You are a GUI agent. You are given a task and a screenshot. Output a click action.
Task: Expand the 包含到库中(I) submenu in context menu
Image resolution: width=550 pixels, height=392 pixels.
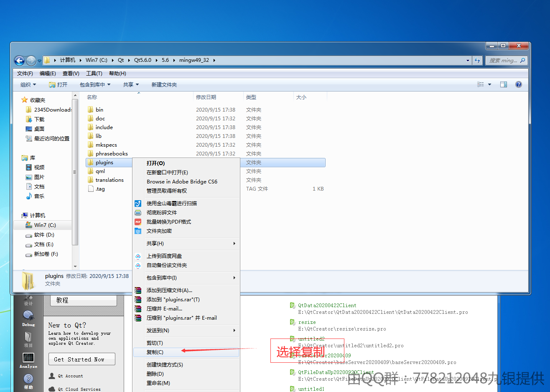click(x=186, y=278)
